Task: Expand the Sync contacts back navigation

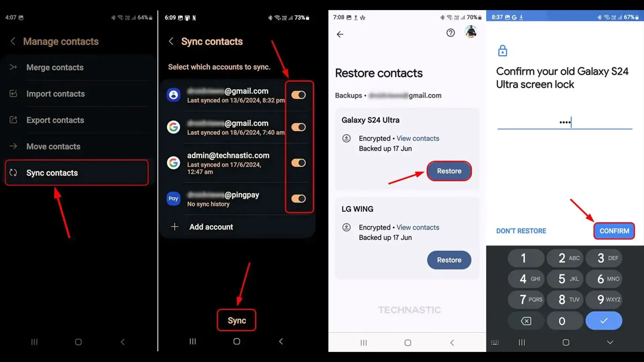Action: click(x=172, y=41)
